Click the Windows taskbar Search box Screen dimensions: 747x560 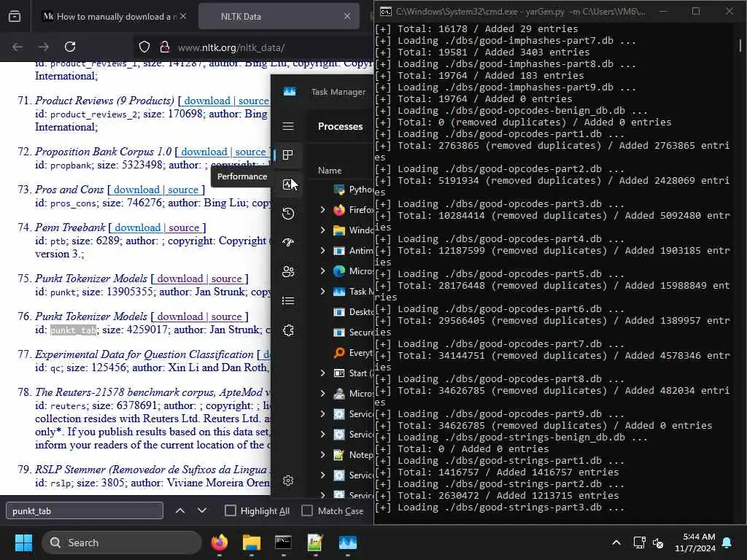122,542
